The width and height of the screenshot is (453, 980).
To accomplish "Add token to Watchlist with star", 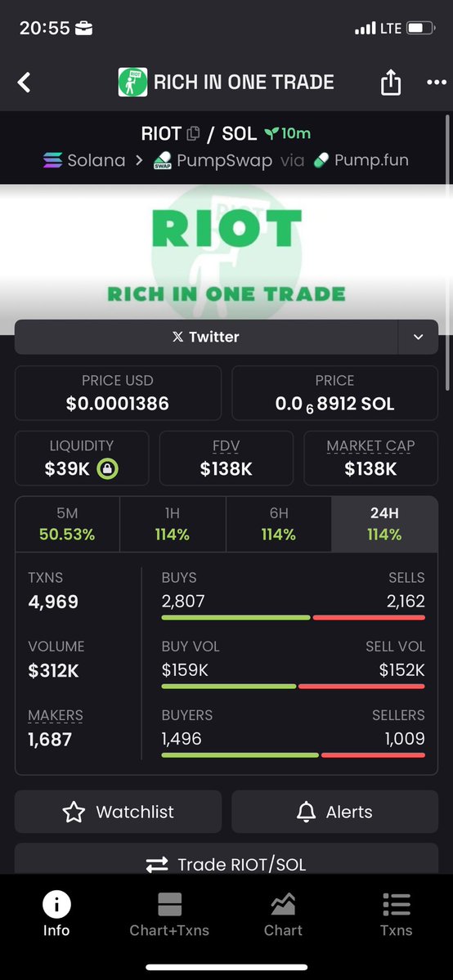I will 119,812.
